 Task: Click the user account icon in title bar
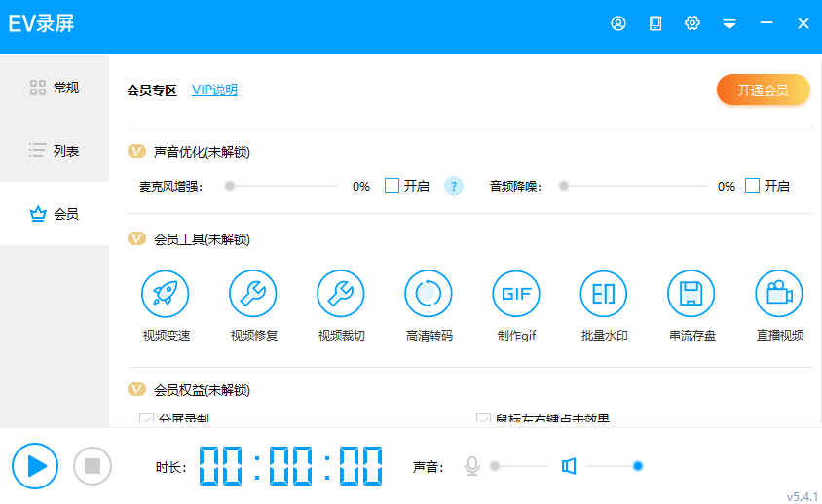click(x=618, y=23)
